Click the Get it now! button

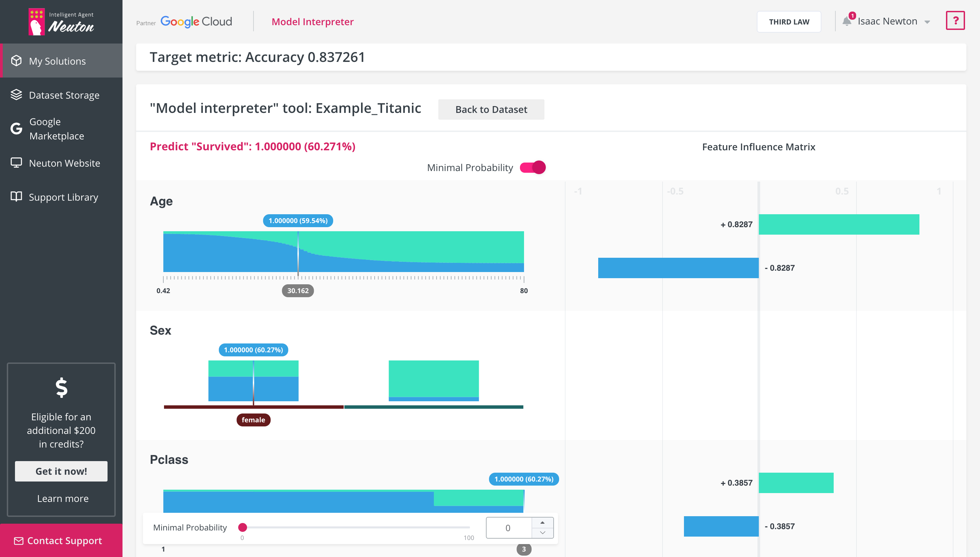click(61, 471)
